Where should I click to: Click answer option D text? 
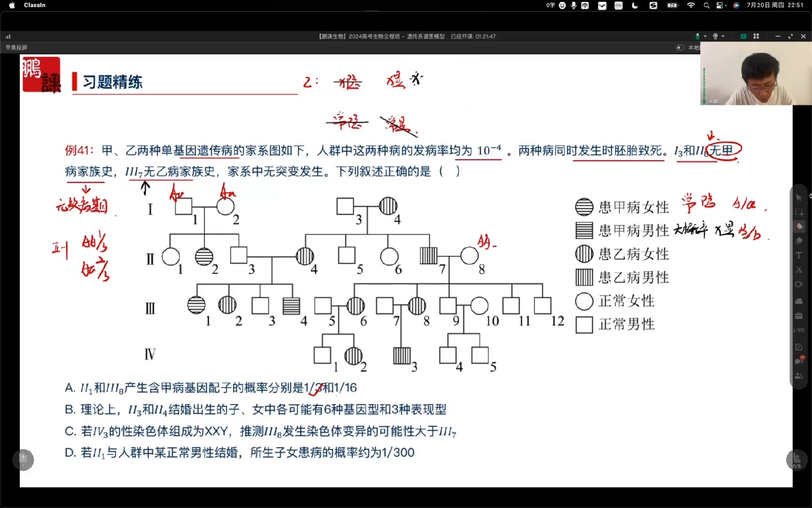240,452
